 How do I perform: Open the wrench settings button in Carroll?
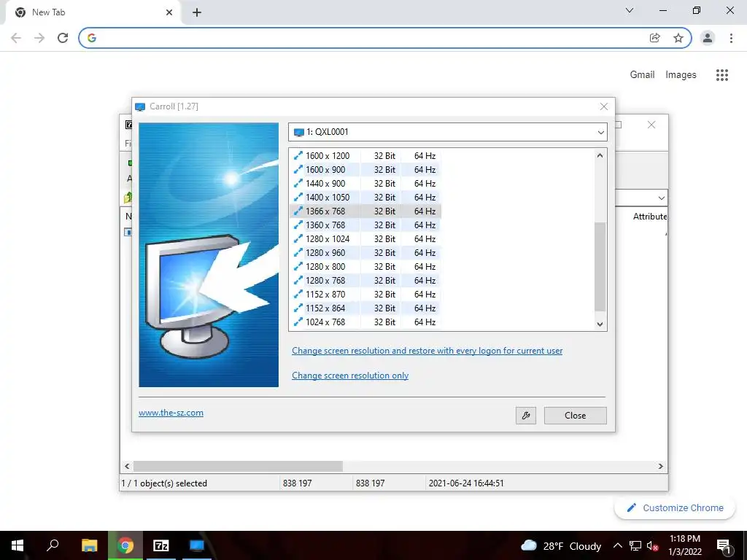pyautogui.click(x=525, y=415)
